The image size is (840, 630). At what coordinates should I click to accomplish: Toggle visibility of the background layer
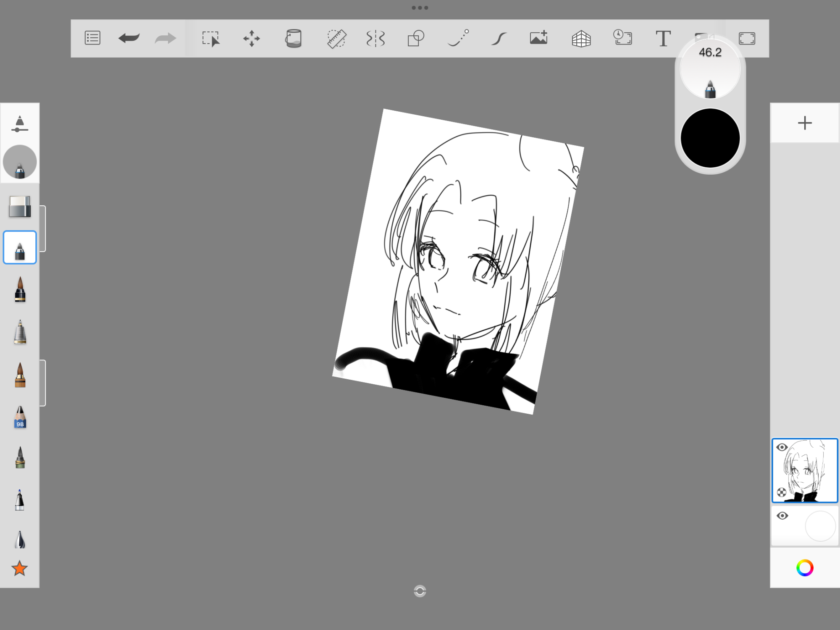pos(782,516)
